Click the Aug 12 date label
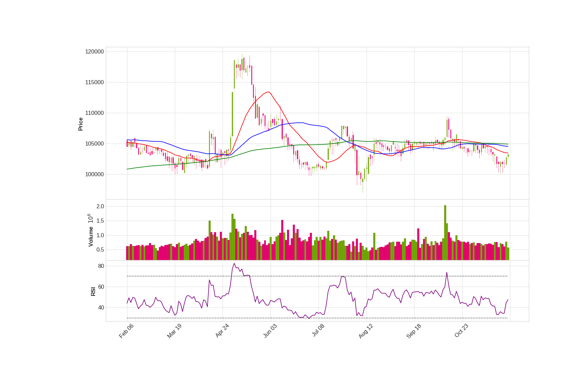The width and height of the screenshot is (588, 392). coord(366,331)
